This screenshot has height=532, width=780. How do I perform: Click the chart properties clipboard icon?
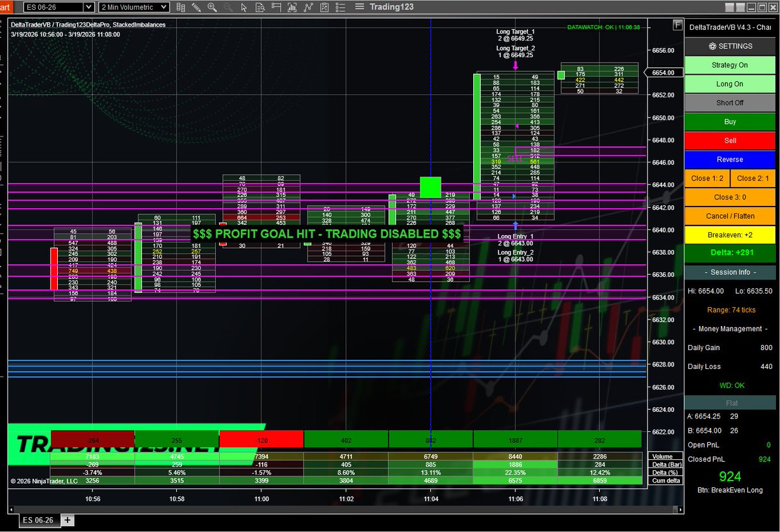[323, 7]
